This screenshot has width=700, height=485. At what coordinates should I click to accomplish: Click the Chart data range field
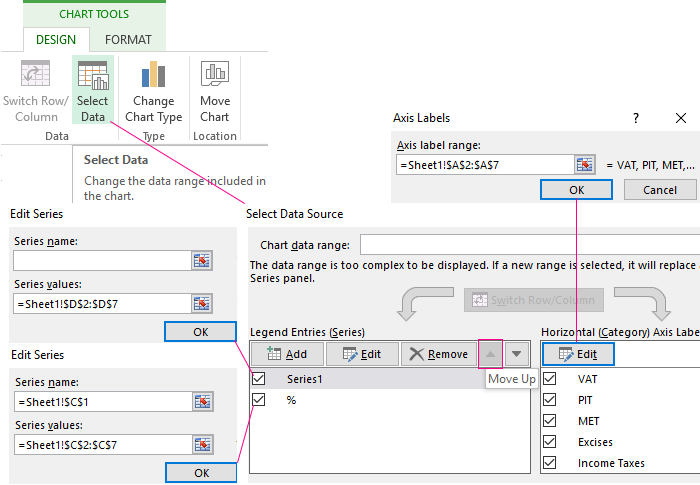tap(530, 245)
